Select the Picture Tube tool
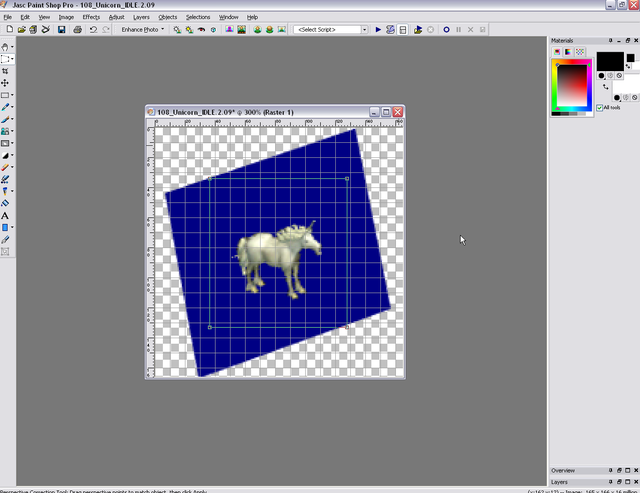The width and height of the screenshot is (640, 493). (5, 191)
